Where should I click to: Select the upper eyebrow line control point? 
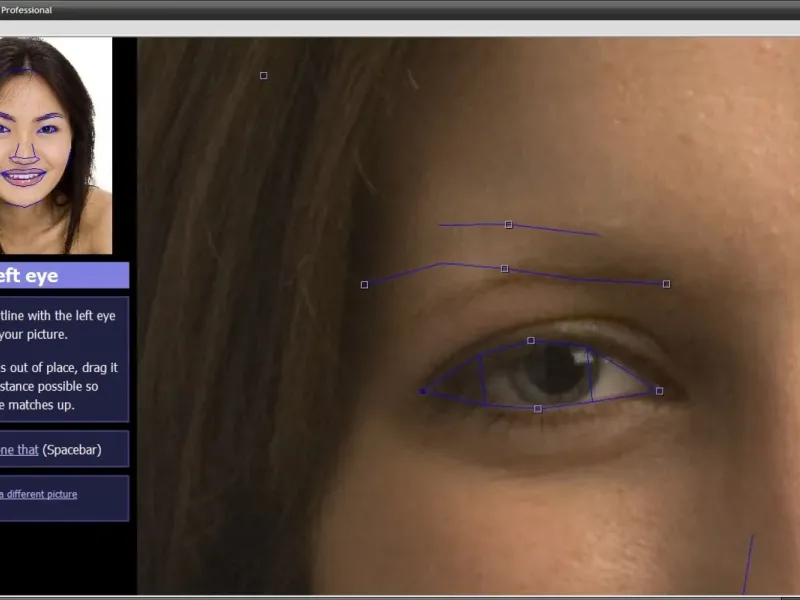pyautogui.click(x=508, y=224)
